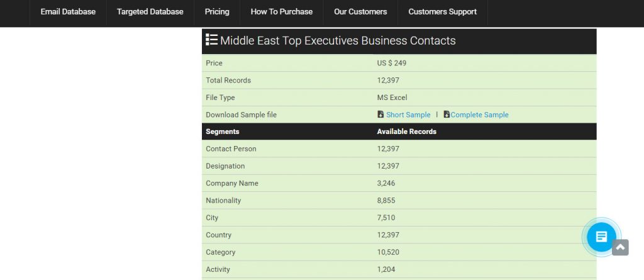Open the blue chat widget button
The image size is (644, 280).
601,237
